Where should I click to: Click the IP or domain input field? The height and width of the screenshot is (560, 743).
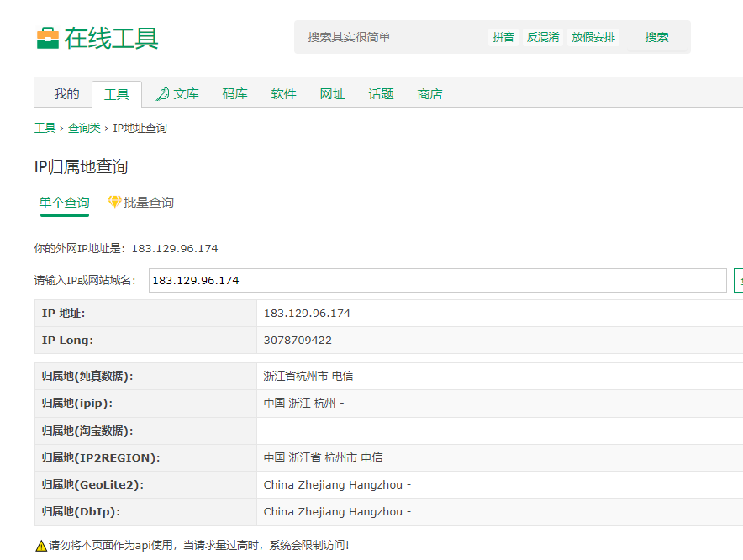pyautogui.click(x=437, y=280)
